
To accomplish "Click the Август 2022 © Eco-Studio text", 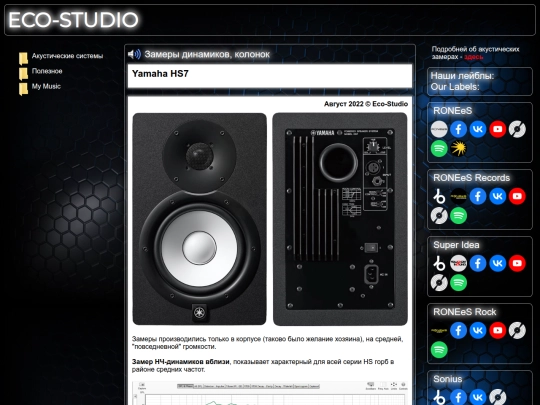I will (x=366, y=104).
